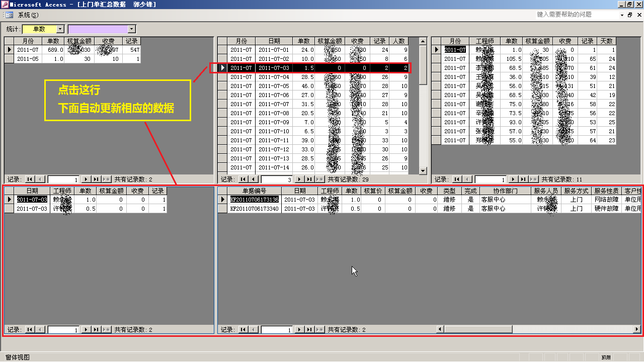Viewport: 644px width, 362px height.
Task: Go to previous record in daily summary table
Action: (x=254, y=179)
